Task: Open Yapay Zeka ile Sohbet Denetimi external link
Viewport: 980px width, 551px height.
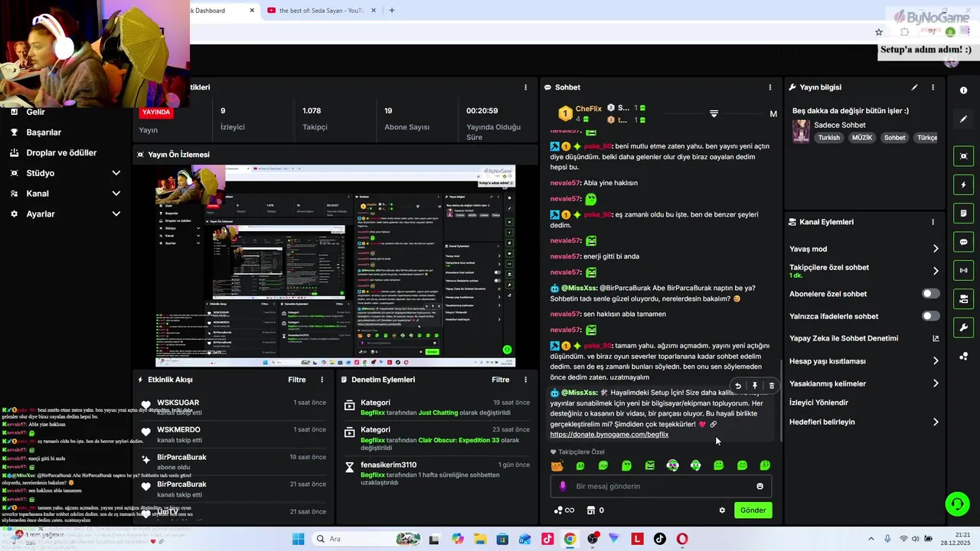Action: [936, 338]
